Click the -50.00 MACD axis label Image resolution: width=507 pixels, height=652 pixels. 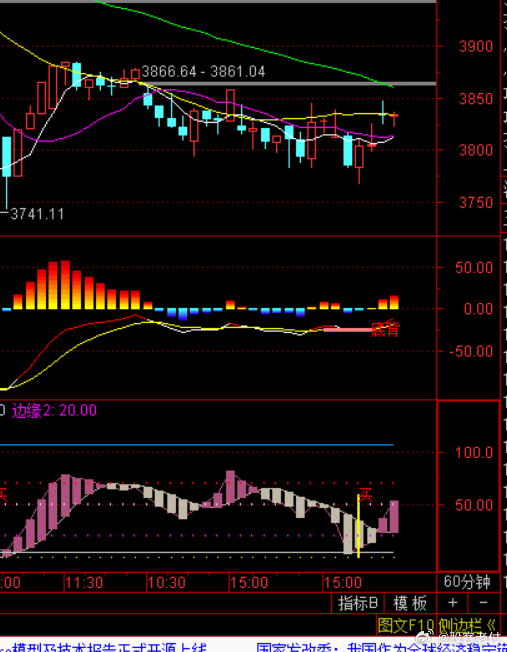click(471, 351)
